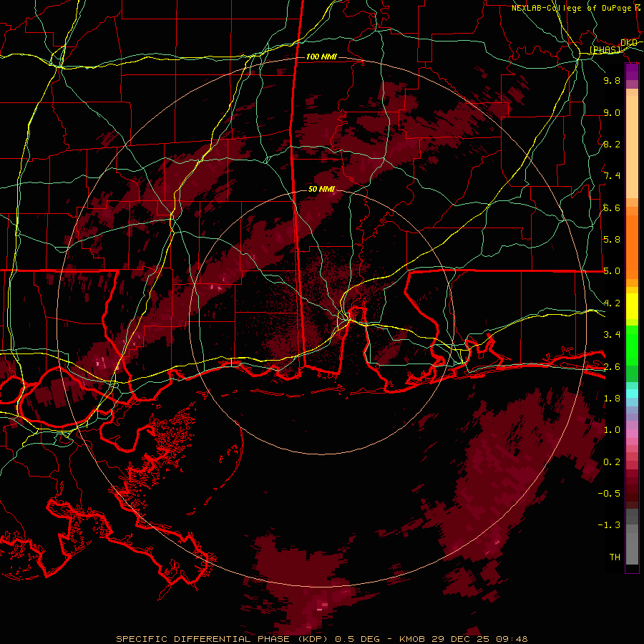Click the TH label on the color scale

615,557
